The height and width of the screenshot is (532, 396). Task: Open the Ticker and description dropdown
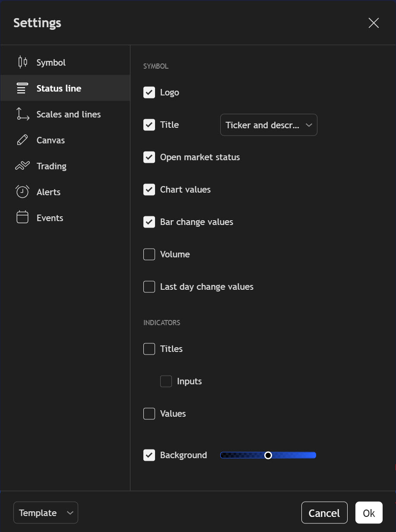(x=269, y=125)
